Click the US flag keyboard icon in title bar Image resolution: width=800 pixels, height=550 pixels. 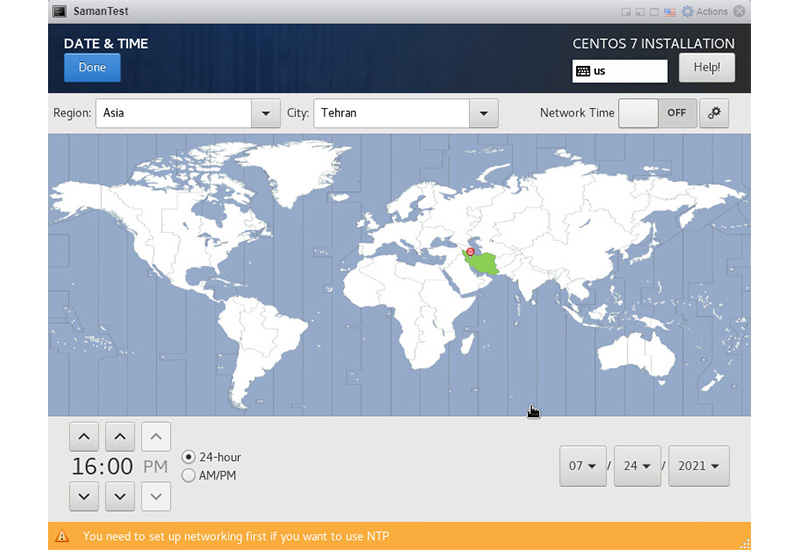click(669, 12)
